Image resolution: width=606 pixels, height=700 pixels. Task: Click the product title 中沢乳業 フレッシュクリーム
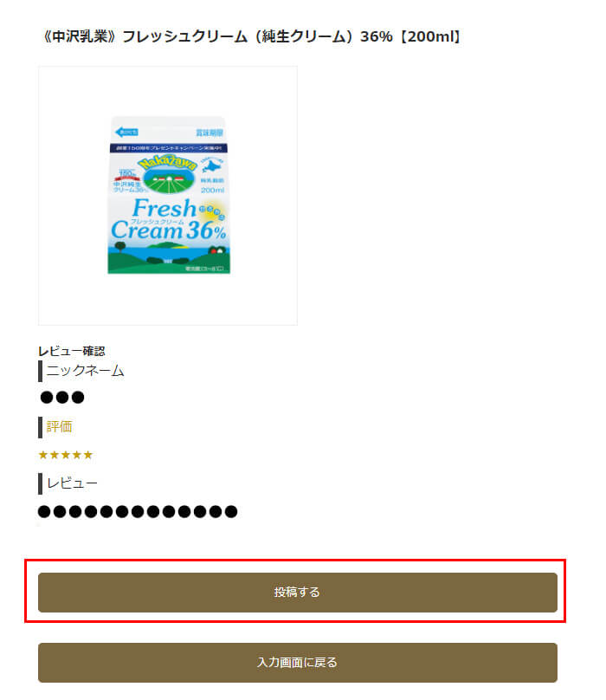[x=251, y=36]
